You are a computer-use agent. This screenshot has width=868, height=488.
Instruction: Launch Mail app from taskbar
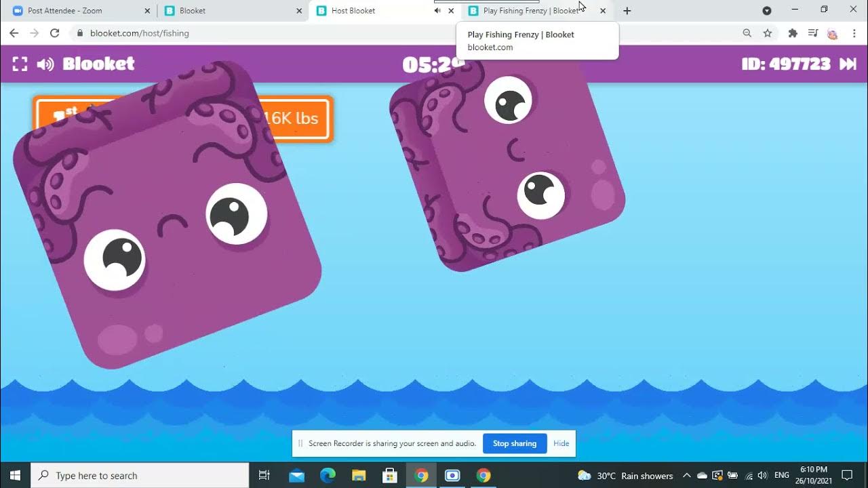[x=296, y=475]
